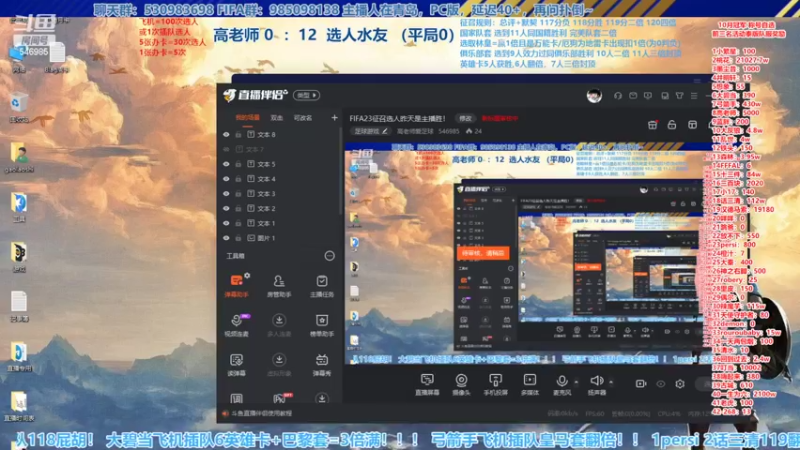Click the record camera icon

pos(641,384)
